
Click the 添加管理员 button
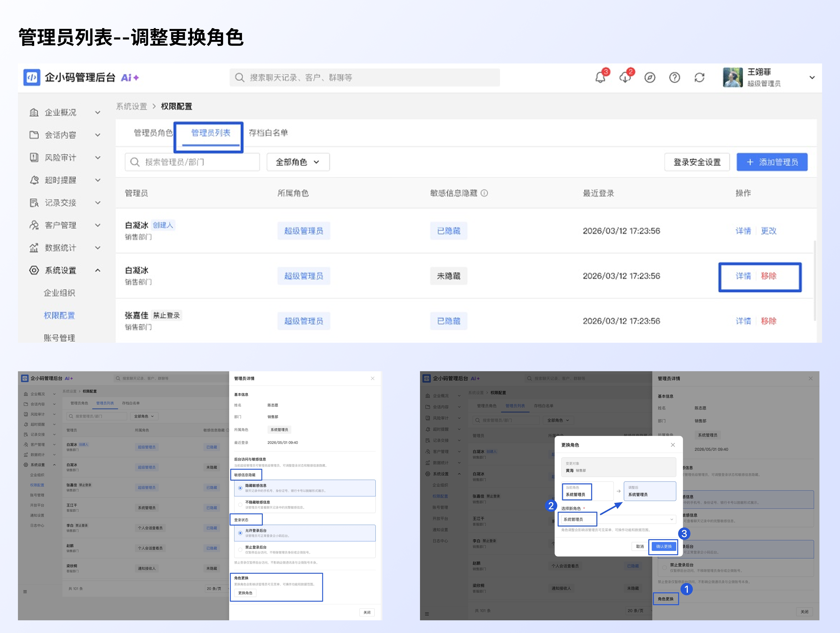tap(772, 162)
